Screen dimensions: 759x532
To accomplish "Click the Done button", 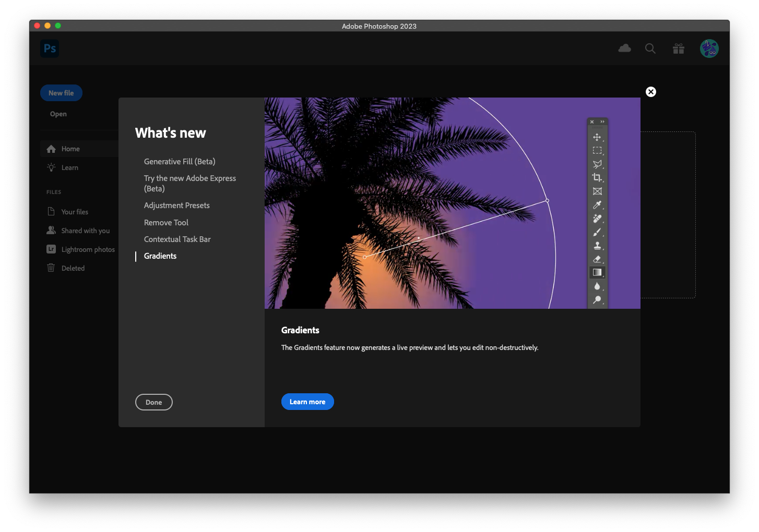I will pyautogui.click(x=154, y=402).
